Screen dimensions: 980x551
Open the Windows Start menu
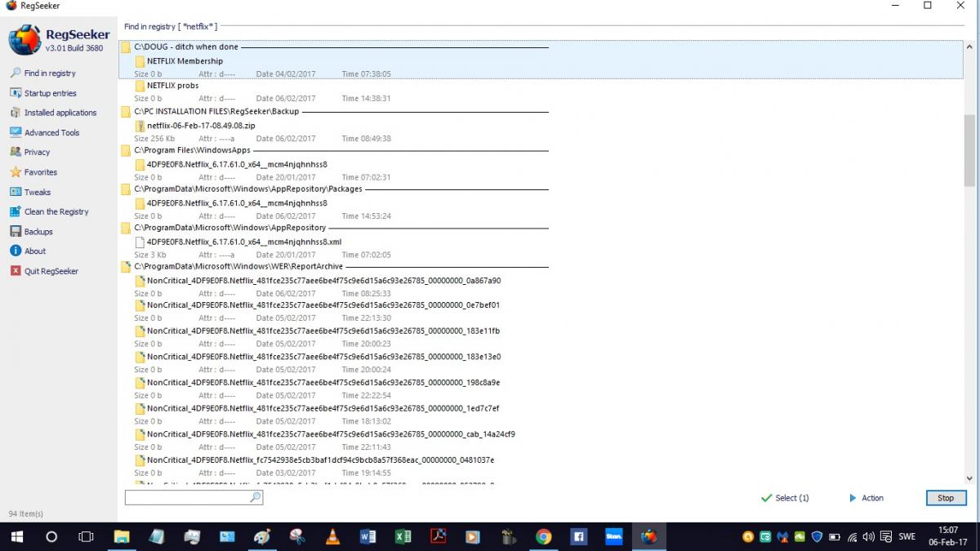16,536
